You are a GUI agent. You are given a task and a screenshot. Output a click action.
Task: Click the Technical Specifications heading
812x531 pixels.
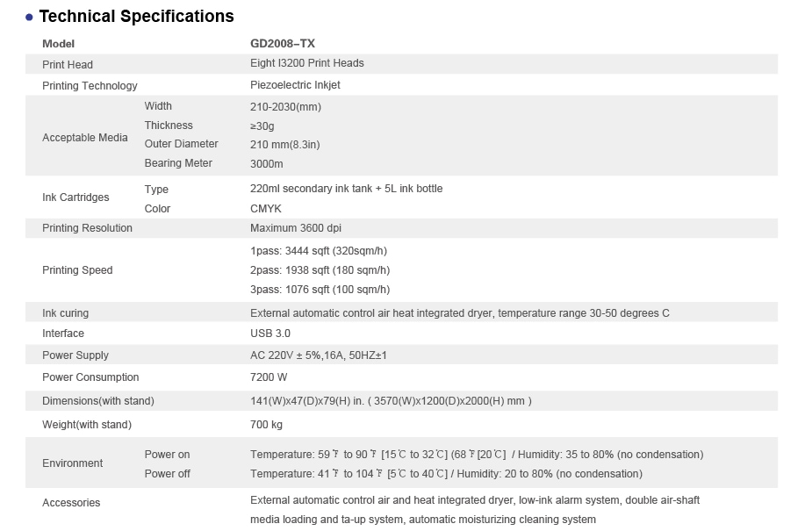136,16
